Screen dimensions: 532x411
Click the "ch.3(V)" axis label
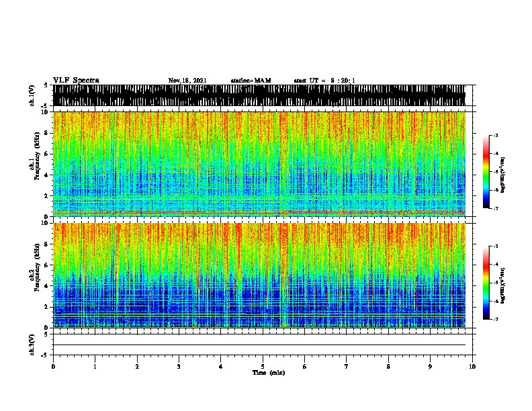click(32, 345)
